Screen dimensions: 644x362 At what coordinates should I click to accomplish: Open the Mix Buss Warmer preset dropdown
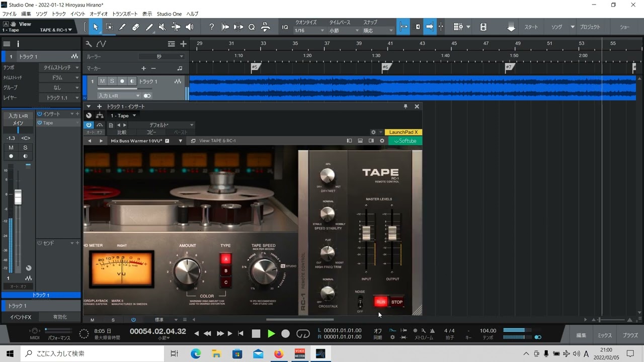click(x=180, y=141)
